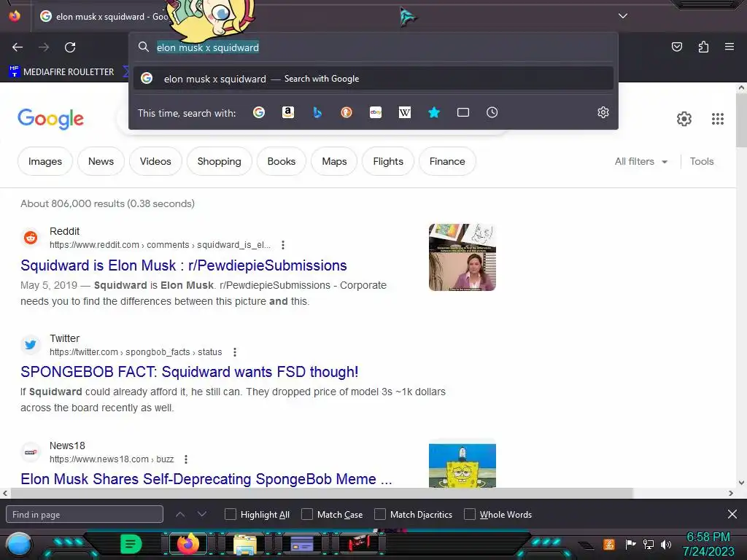Open Google quick settings gear icon
This screenshot has width=747, height=560.
click(x=684, y=119)
